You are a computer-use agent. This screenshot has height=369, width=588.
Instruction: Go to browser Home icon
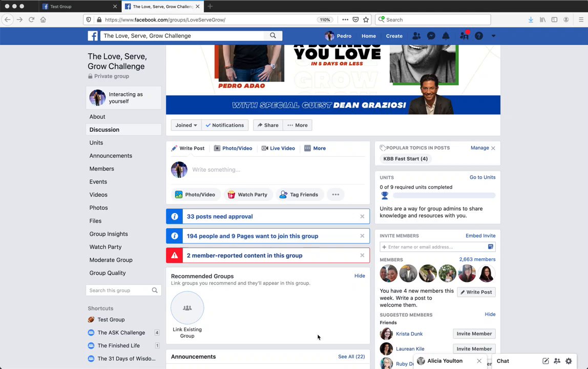pos(43,19)
